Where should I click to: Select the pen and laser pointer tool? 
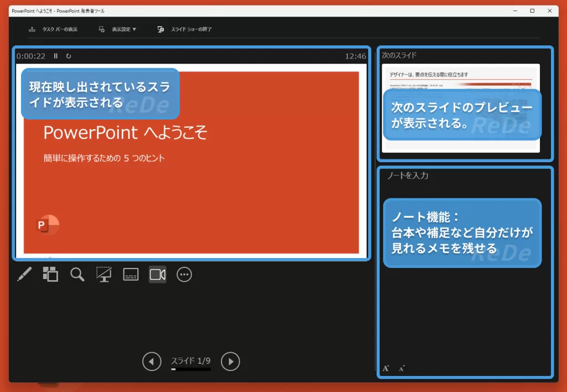pyautogui.click(x=24, y=274)
